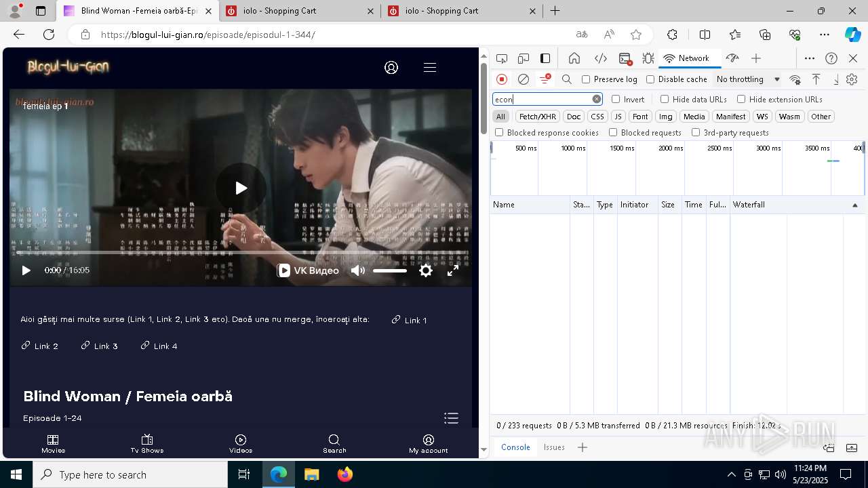Play the video with center play button
868x488 pixels.
click(241, 188)
